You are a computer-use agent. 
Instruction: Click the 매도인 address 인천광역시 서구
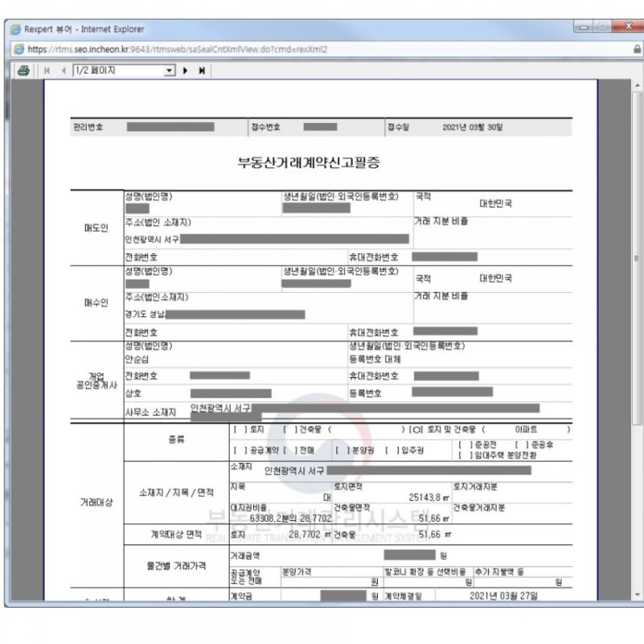click(153, 239)
